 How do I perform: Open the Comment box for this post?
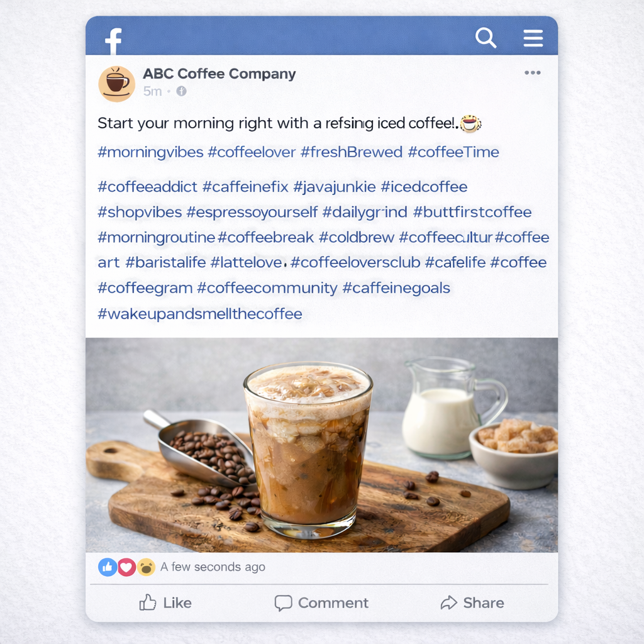[321, 602]
